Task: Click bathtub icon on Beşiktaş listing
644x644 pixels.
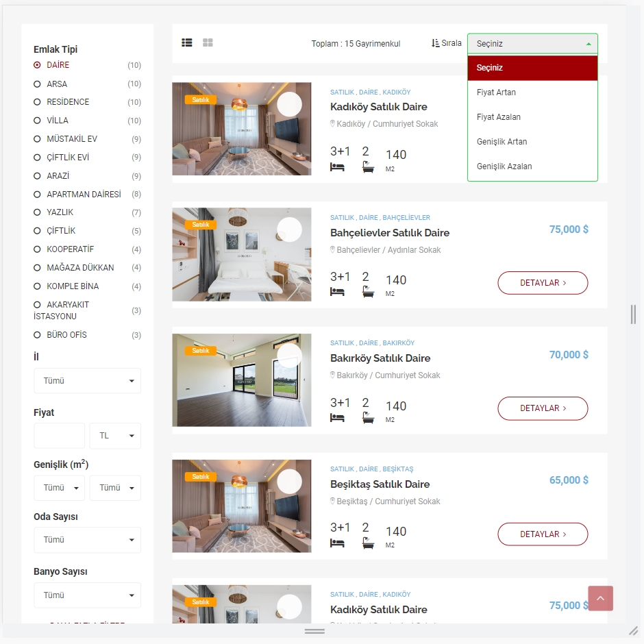Action: point(368,543)
